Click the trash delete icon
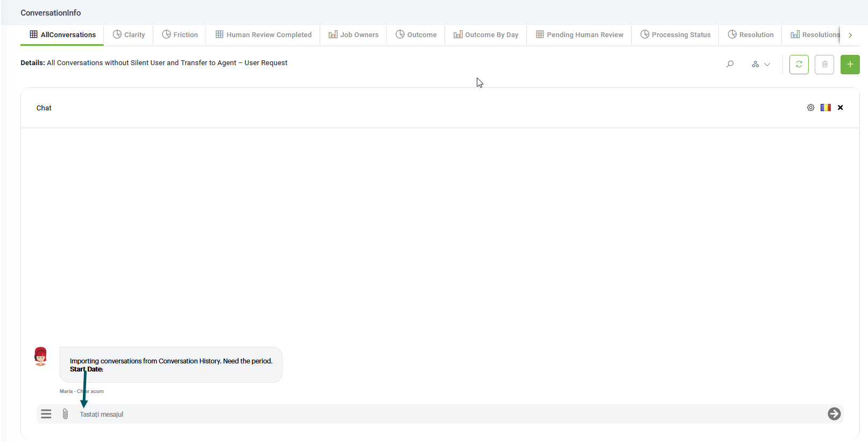 (x=824, y=65)
